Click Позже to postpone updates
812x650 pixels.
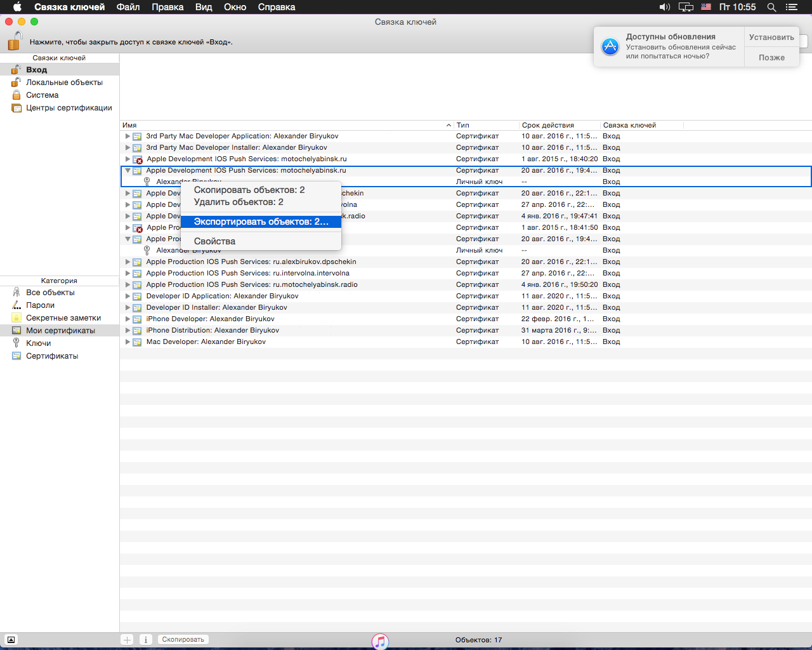(x=771, y=57)
